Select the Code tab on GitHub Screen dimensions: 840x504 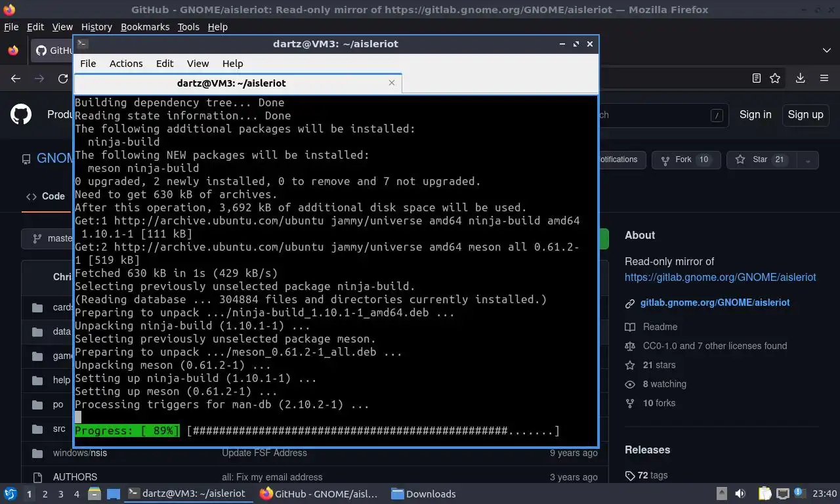(x=45, y=196)
